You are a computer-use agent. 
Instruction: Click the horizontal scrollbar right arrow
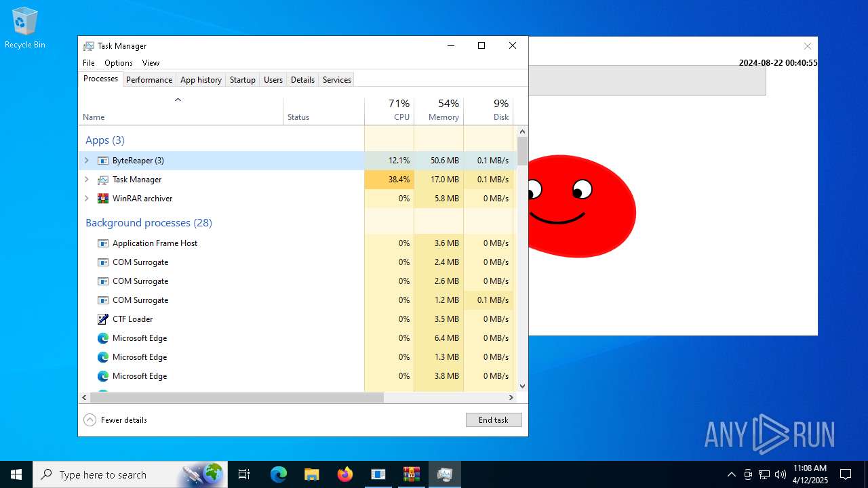511,398
